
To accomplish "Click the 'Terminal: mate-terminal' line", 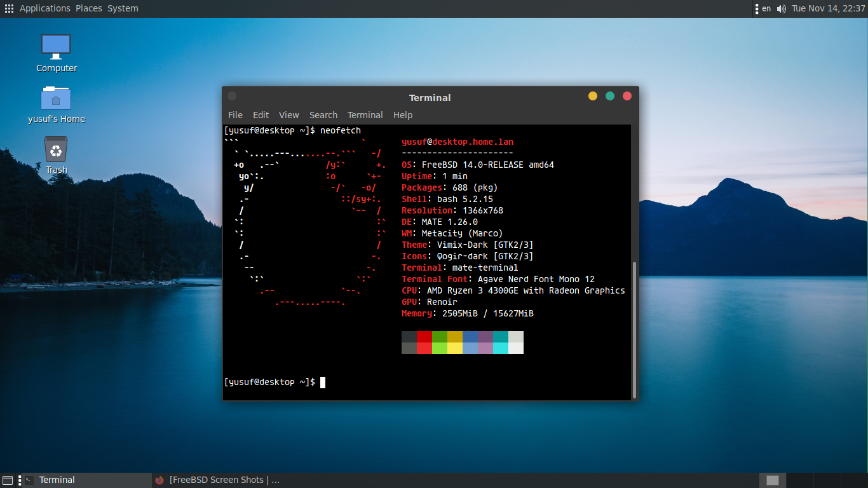I will pyautogui.click(x=460, y=268).
